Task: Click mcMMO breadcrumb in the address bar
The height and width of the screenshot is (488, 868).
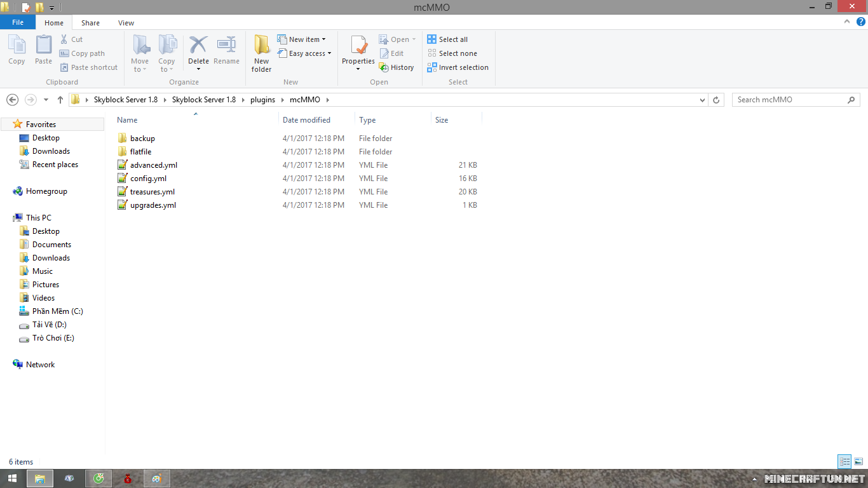Action: [305, 100]
